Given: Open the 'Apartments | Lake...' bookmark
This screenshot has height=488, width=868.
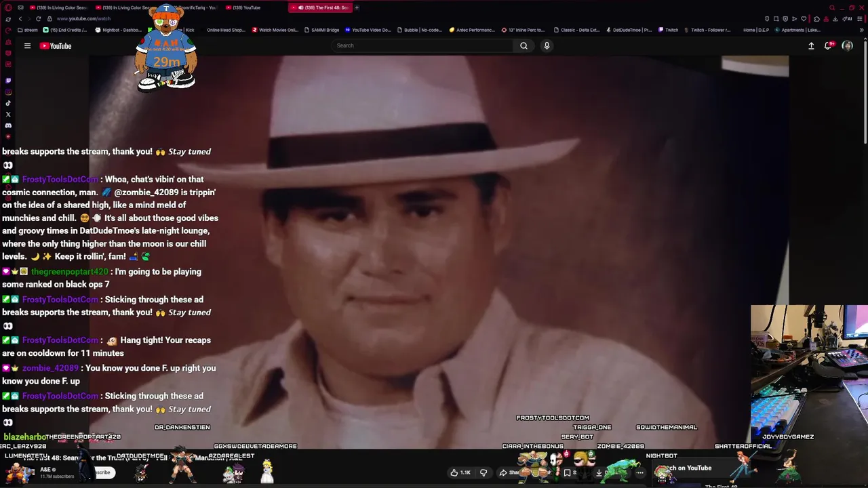Looking at the screenshot, I should point(797,30).
